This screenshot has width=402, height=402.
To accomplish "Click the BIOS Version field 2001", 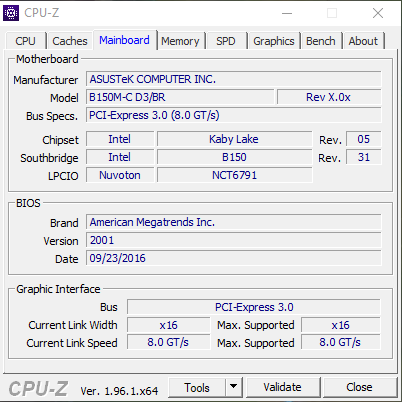I will tap(234, 240).
